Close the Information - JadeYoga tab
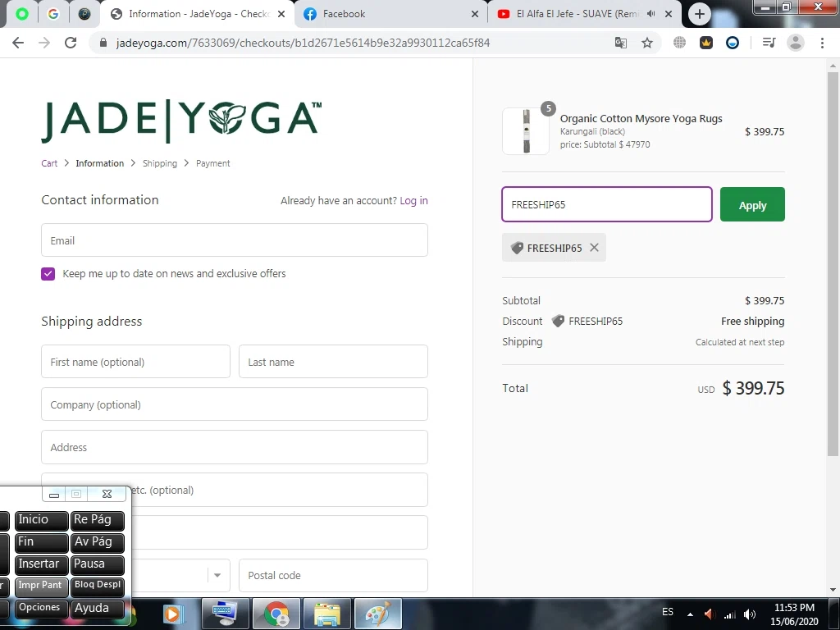 (281, 14)
